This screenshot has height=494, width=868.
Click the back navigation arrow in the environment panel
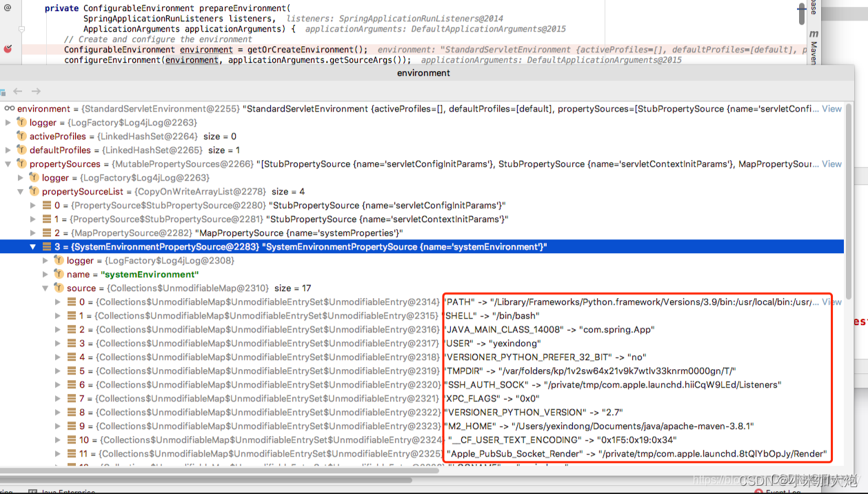click(x=17, y=90)
